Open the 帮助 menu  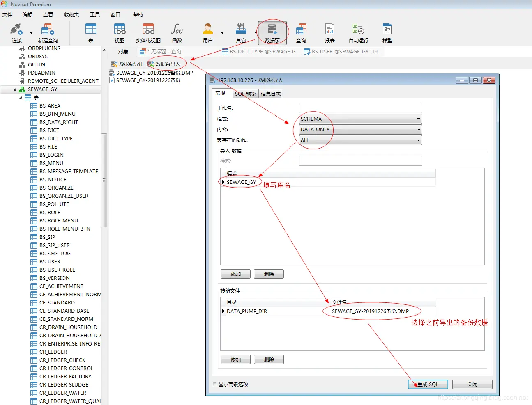pos(138,15)
